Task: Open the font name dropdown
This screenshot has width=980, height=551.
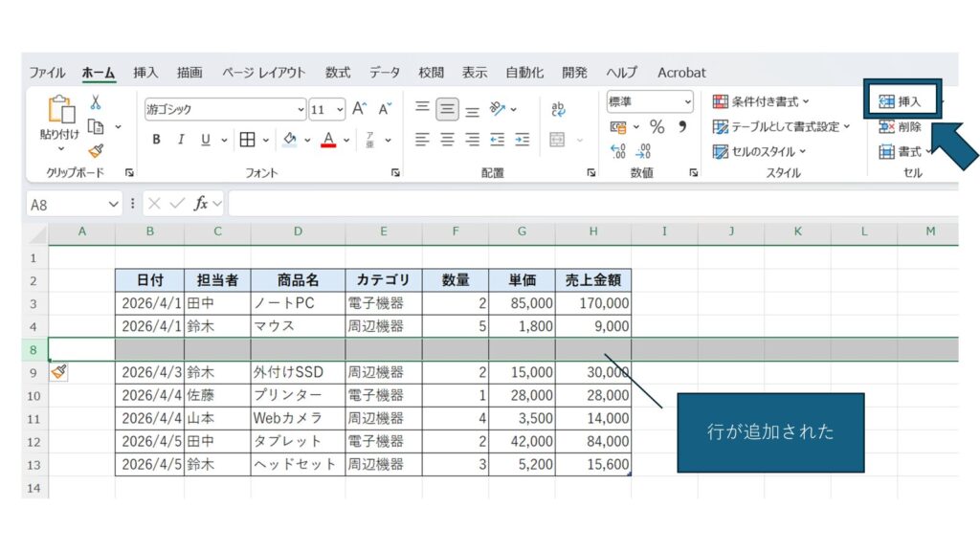Action: click(x=301, y=109)
